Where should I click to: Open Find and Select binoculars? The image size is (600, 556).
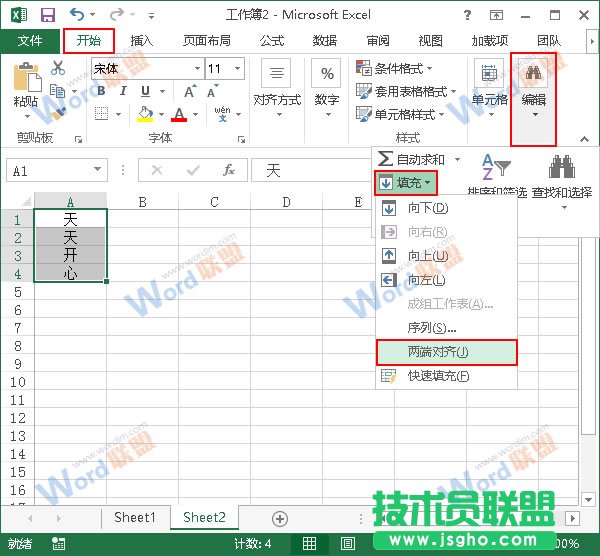562,167
